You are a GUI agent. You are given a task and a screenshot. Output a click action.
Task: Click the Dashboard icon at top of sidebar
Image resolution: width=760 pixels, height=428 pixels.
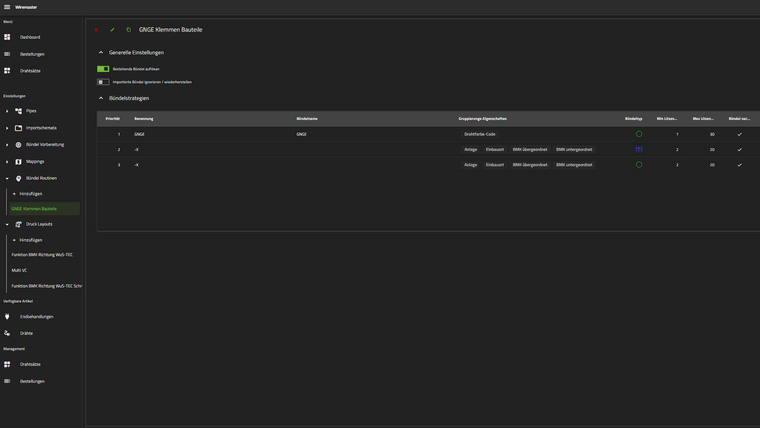[7, 37]
